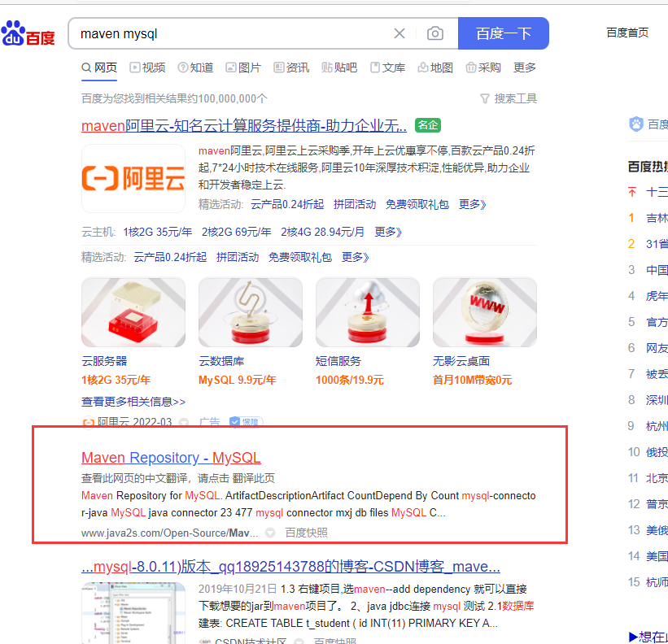
Task: Click 首月10M带宽0元 offer text
Action: pyautogui.click(x=472, y=380)
